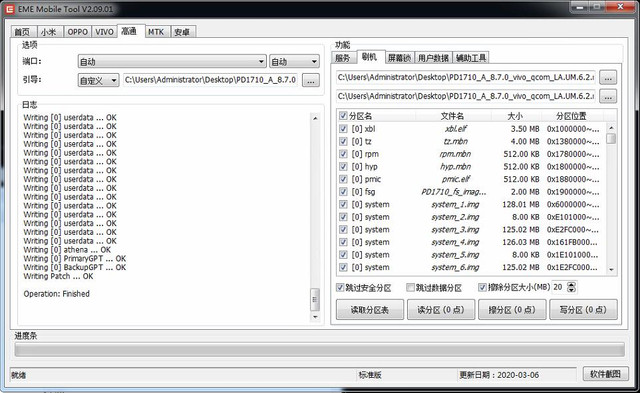The width and height of the screenshot is (640, 393).
Task: Toggle checkbox for system_1.img row
Action: pos(343,204)
